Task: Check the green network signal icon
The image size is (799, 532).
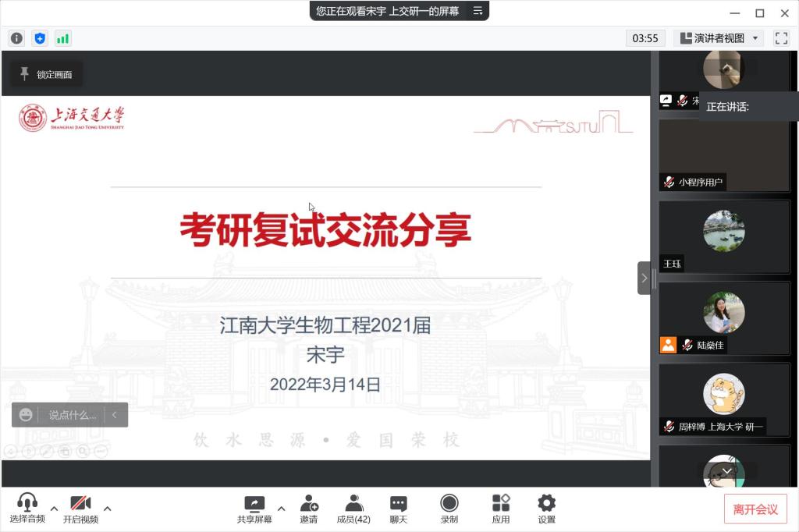Action: [x=62, y=38]
